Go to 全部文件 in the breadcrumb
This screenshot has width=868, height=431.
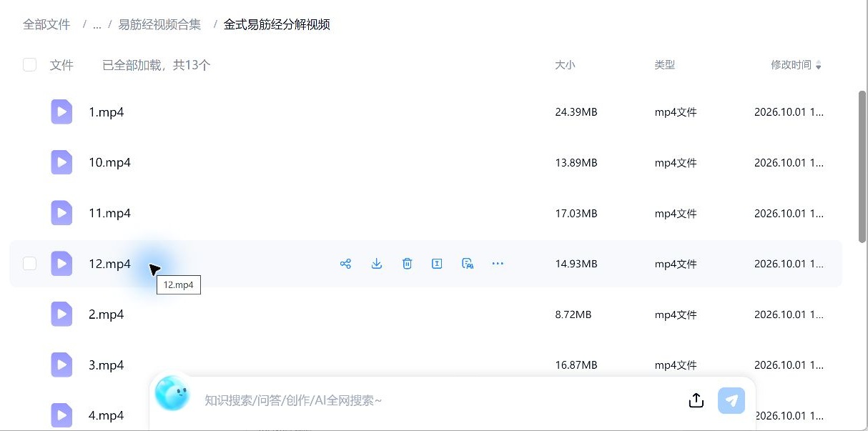46,24
